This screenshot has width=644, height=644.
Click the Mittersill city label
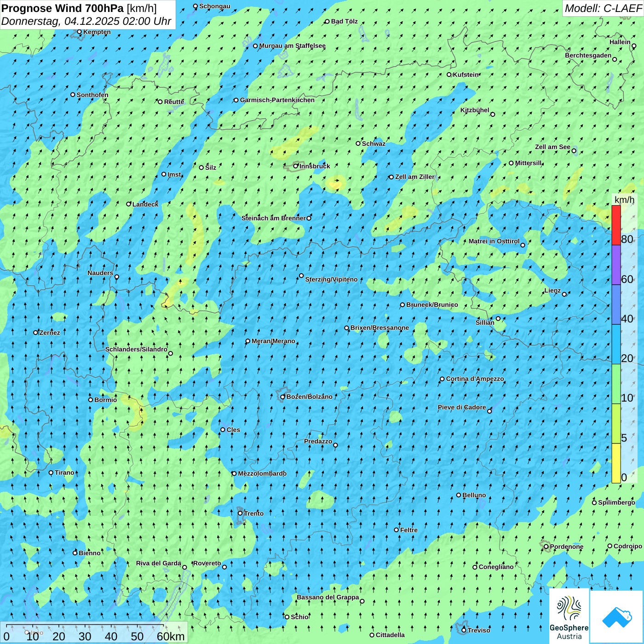tap(528, 163)
